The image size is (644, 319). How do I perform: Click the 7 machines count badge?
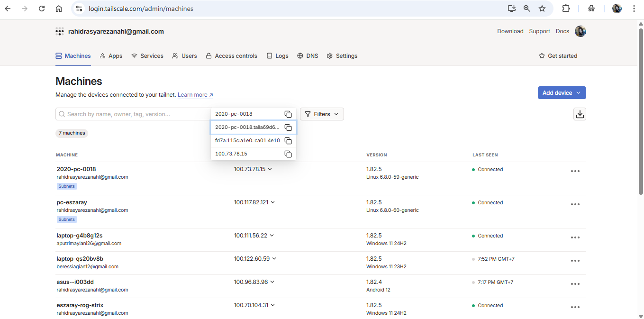[72, 133]
